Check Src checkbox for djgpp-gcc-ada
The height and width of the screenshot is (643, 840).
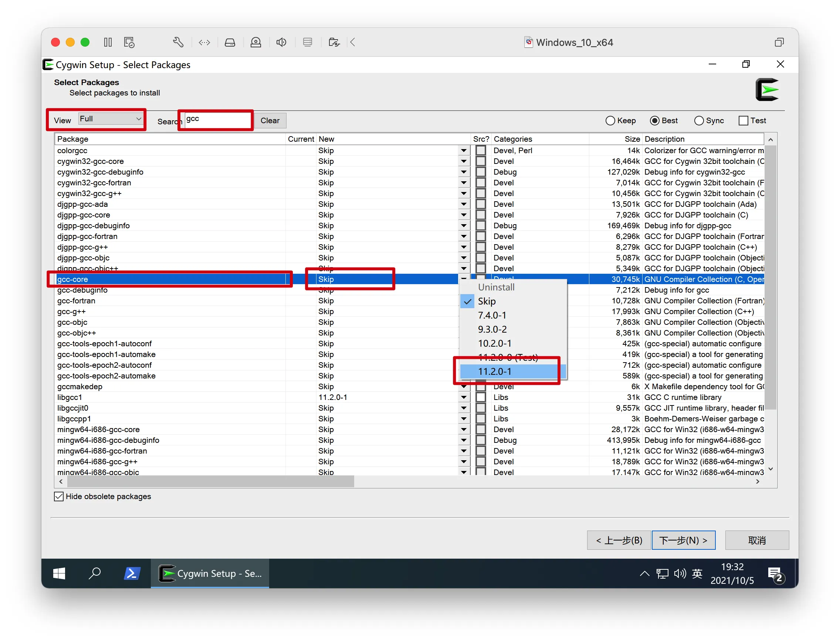[480, 204]
